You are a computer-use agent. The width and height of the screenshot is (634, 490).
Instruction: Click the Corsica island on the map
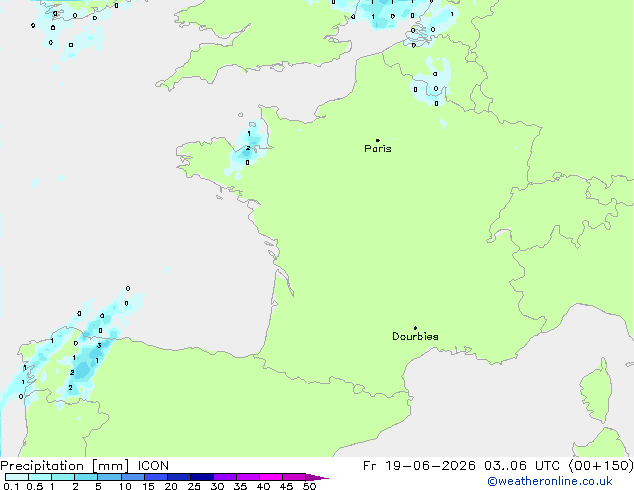(596, 390)
